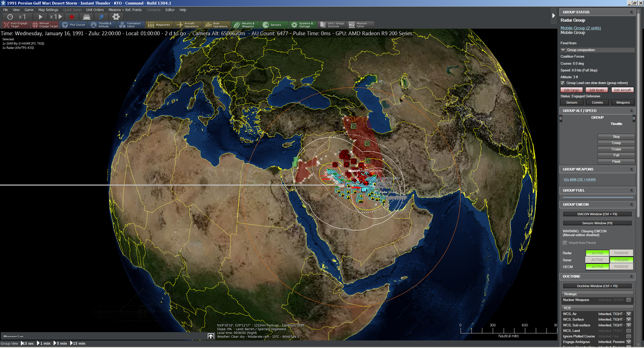
Task: Open the WCS, Sub-surface dropdown
Action: pyautogui.click(x=628, y=325)
